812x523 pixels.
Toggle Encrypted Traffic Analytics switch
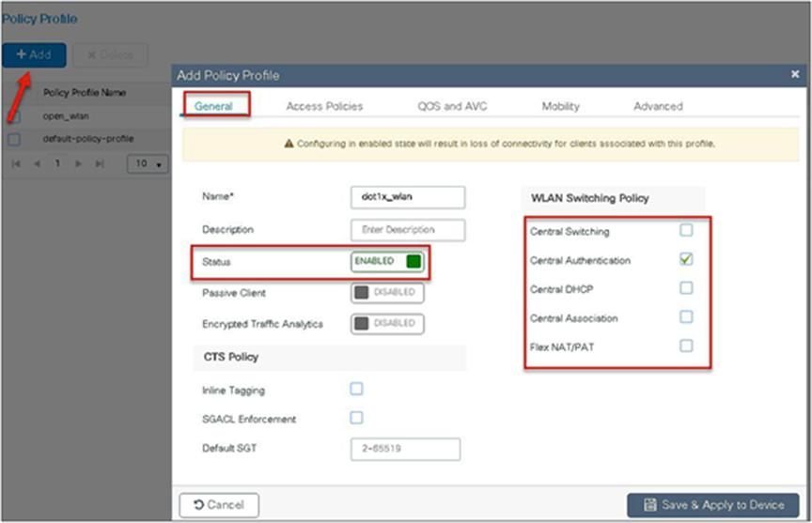pyautogui.click(x=387, y=324)
